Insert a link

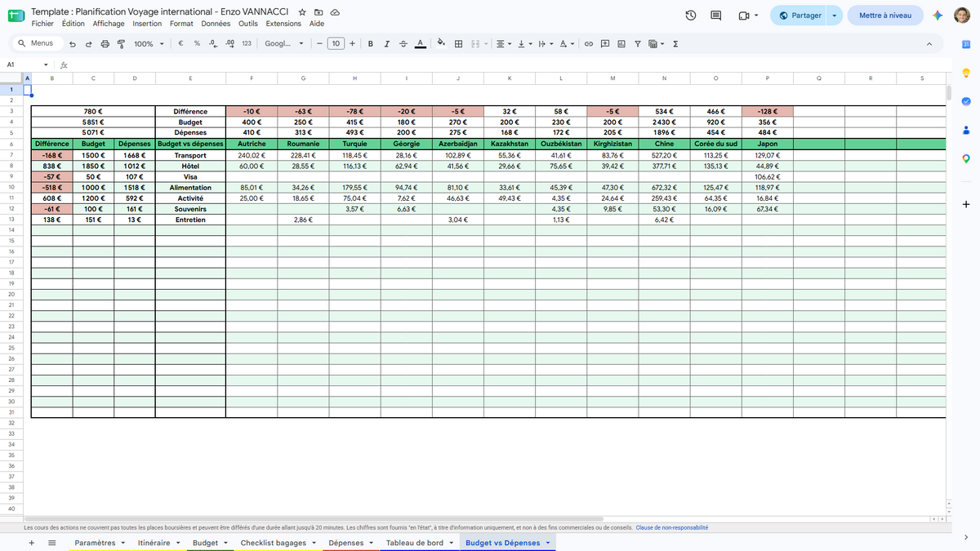click(x=587, y=44)
